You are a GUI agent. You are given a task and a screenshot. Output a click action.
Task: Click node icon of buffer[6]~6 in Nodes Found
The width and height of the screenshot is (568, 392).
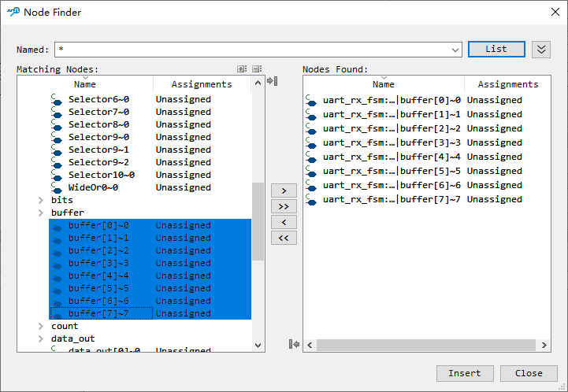coord(311,185)
